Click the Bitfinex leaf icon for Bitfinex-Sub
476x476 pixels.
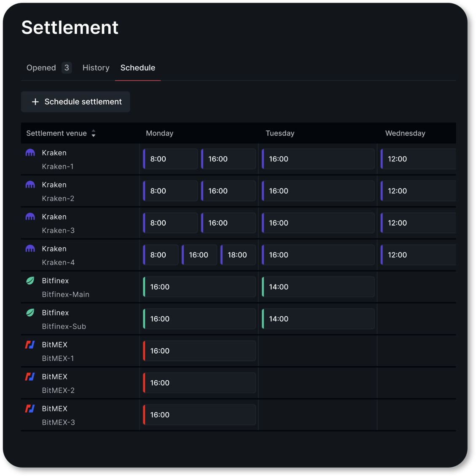tap(30, 313)
